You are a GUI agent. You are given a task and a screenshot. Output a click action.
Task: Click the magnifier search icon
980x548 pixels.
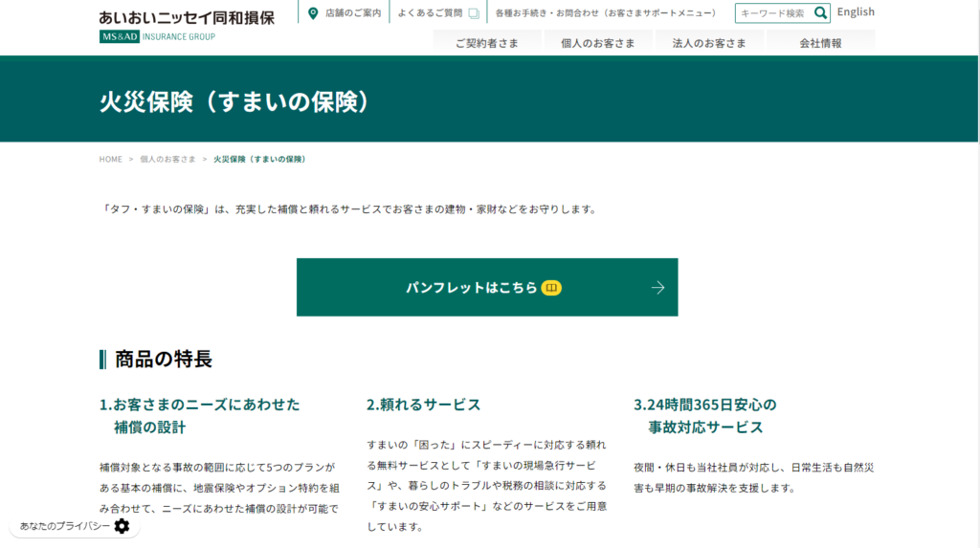[x=820, y=12]
